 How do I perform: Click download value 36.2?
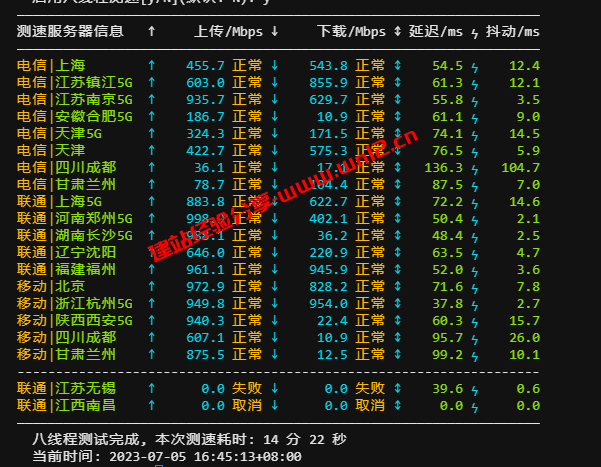click(x=332, y=236)
